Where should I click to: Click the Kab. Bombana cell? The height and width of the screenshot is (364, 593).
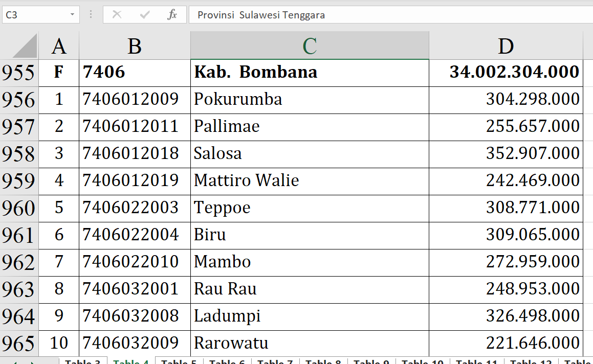point(309,73)
